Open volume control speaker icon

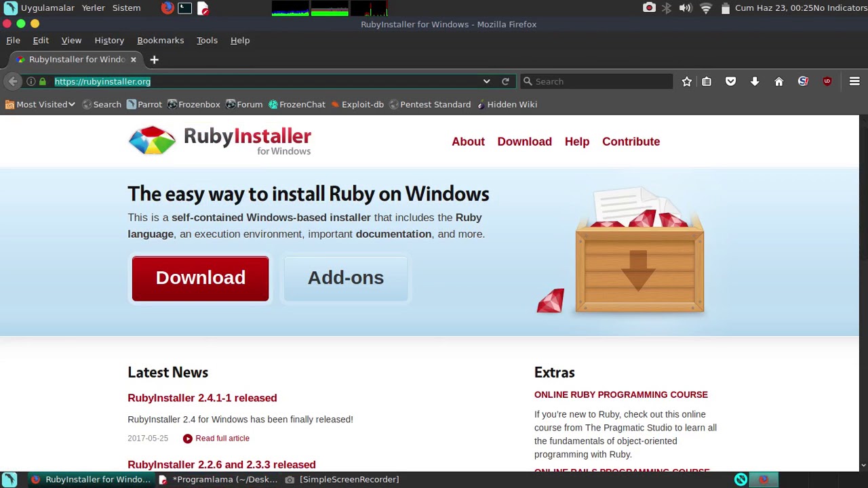pyautogui.click(x=686, y=8)
